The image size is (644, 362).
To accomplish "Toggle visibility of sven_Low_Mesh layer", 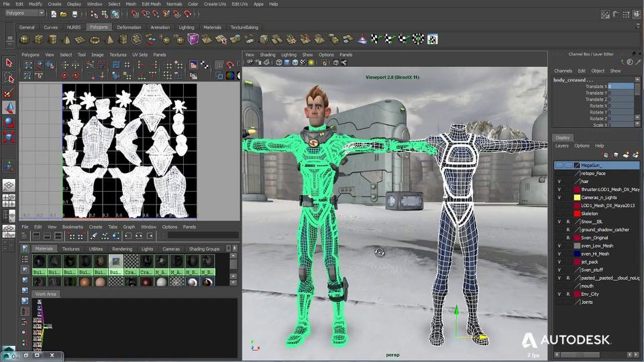I will point(559,246).
